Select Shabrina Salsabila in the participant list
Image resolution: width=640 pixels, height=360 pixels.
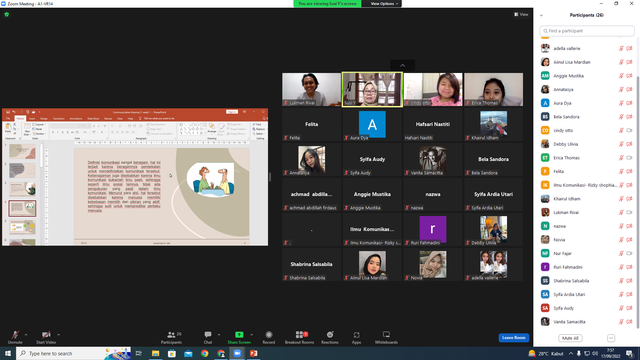click(x=587, y=281)
